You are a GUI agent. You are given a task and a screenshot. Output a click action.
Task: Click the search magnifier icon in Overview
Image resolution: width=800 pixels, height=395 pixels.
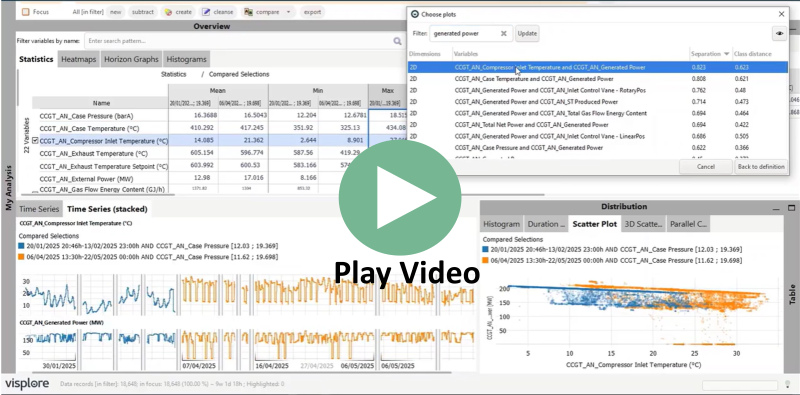coord(397,41)
